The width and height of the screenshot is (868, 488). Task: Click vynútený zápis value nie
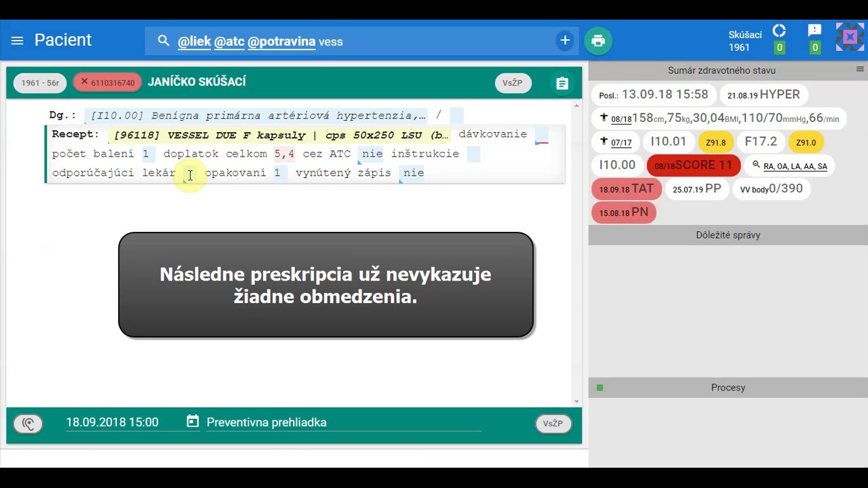point(413,173)
